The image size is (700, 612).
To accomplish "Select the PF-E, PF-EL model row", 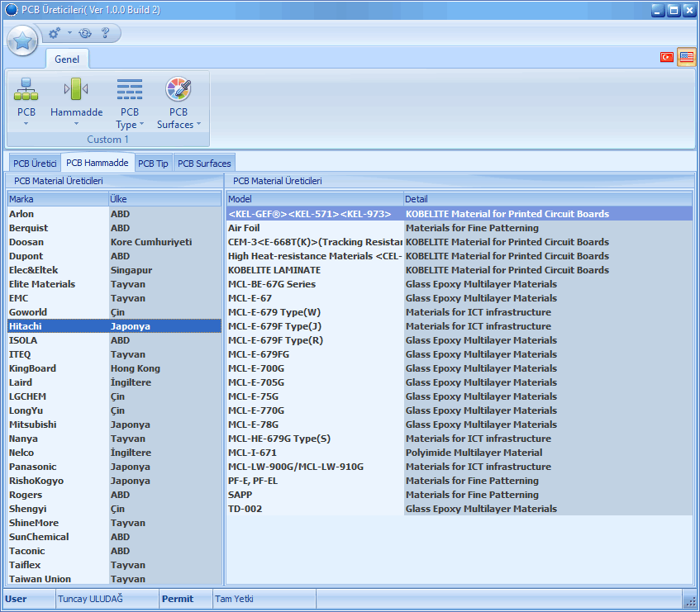I will pyautogui.click(x=460, y=481).
